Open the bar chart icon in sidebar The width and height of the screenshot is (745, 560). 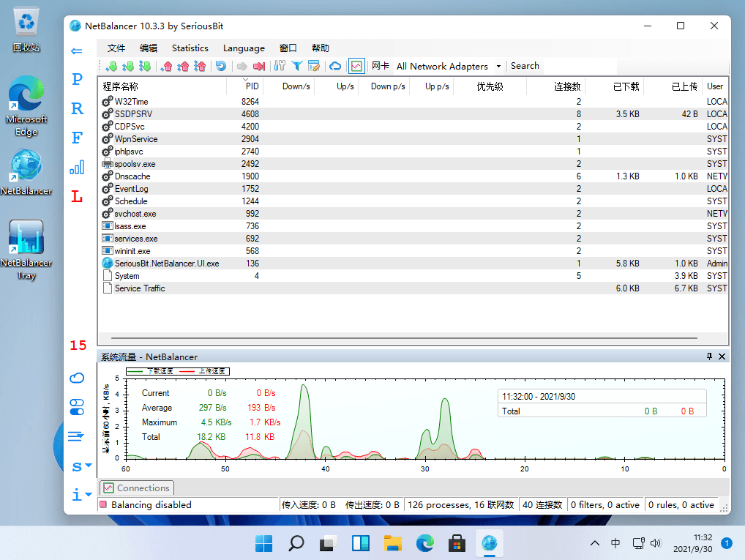[x=77, y=168]
